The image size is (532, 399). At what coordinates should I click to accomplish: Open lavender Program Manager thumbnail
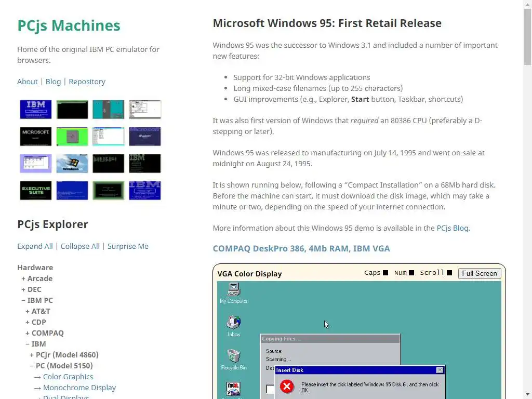36,163
